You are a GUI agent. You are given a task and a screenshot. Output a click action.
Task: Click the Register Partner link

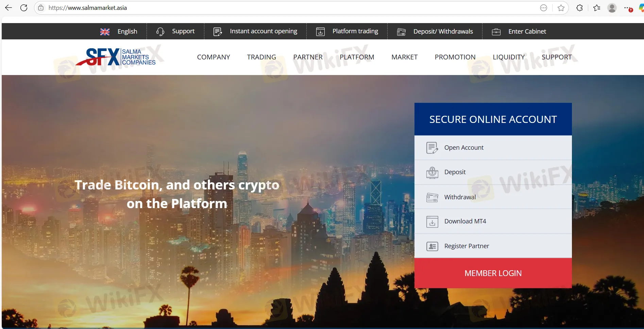[467, 246]
